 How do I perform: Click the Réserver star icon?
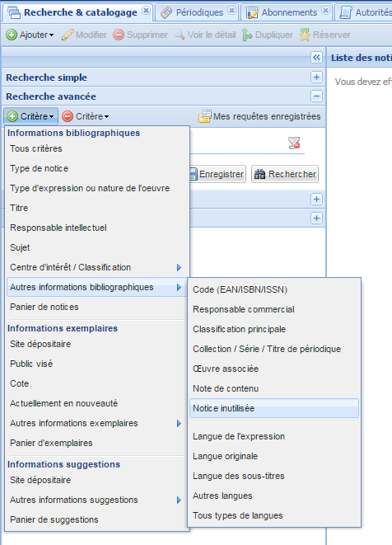point(305,35)
